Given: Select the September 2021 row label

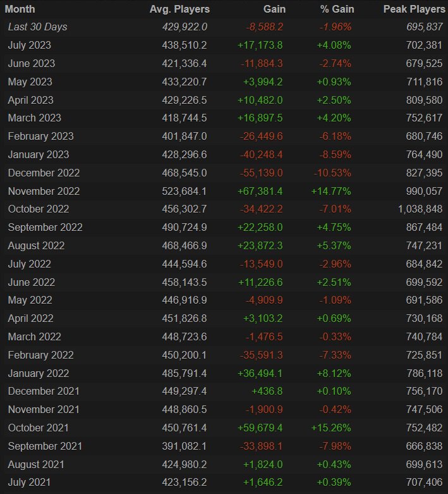Looking at the screenshot, I should coord(45,446).
